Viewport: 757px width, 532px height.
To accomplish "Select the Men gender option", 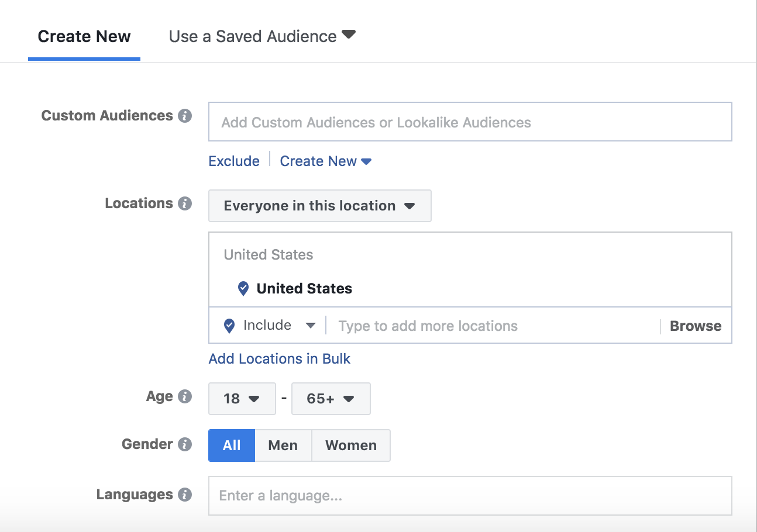I will (283, 445).
